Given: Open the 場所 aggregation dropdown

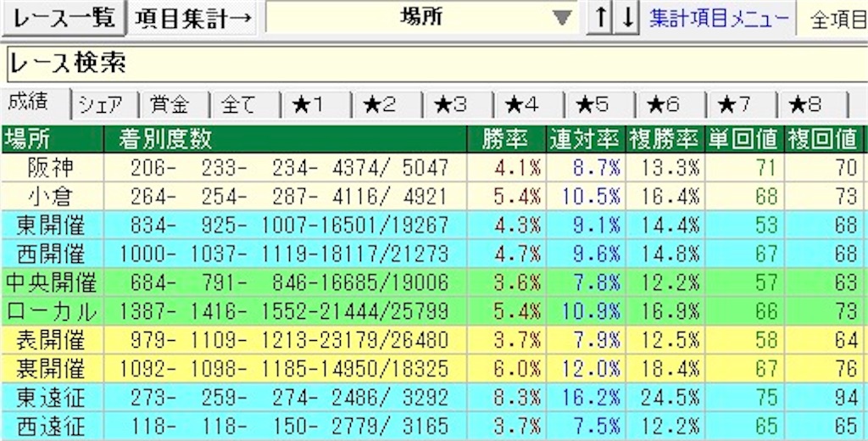Looking at the screenshot, I should 422,19.
